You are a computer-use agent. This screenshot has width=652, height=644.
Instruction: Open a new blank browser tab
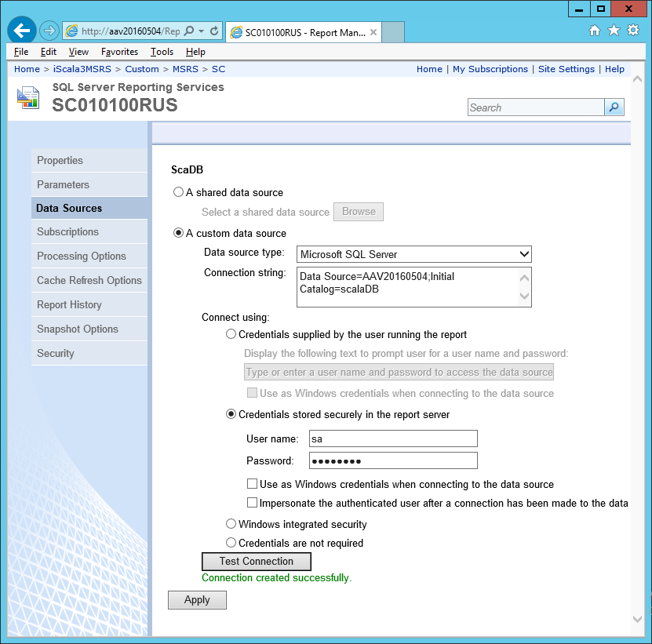click(393, 32)
